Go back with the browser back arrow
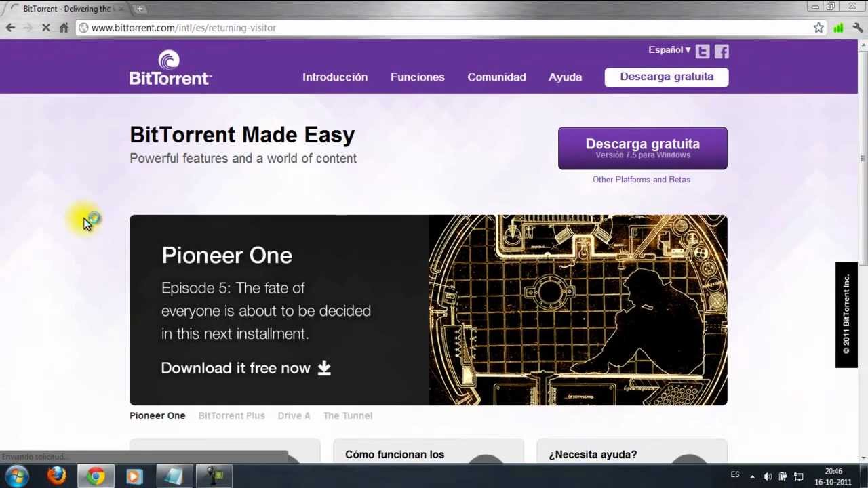Viewport: 868px width, 488px height. click(10, 28)
